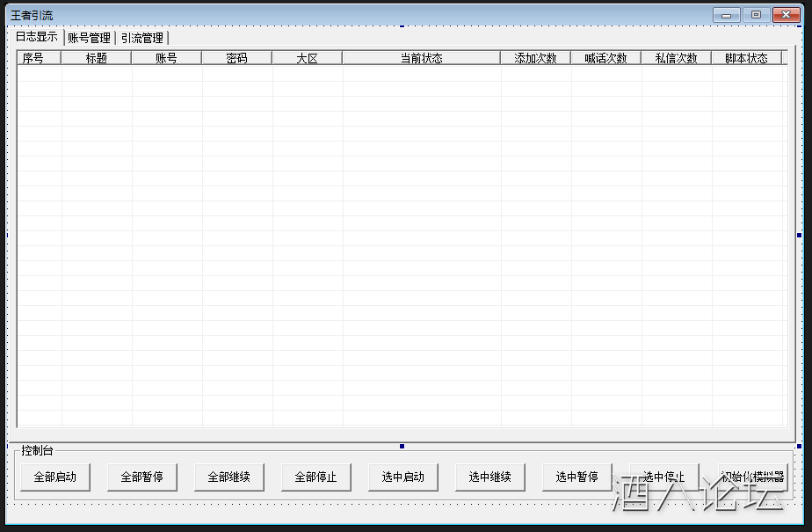This screenshot has width=812, height=532.
Task: Click the 大区 column header
Action: pos(307,58)
